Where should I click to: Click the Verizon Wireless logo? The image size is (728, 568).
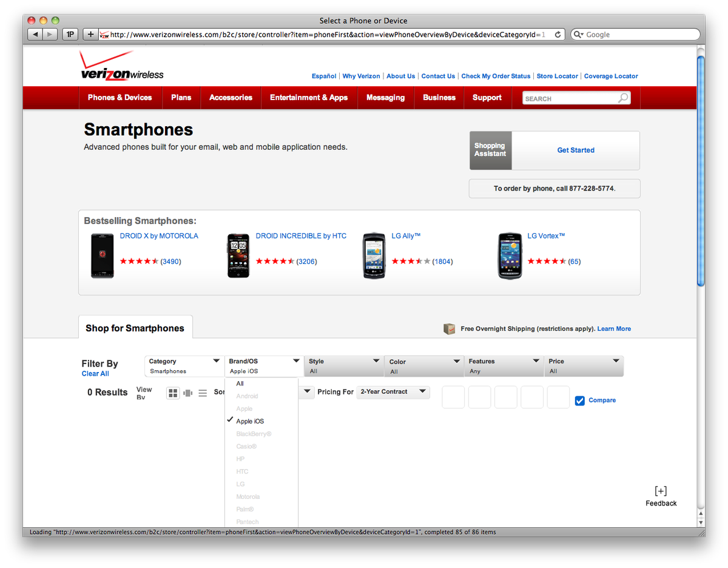click(x=121, y=69)
